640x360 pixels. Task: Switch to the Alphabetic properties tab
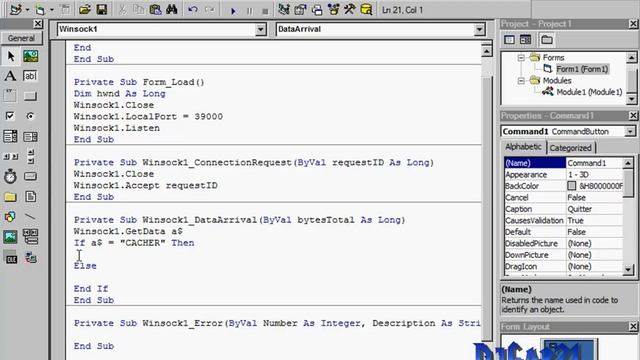tap(523, 147)
